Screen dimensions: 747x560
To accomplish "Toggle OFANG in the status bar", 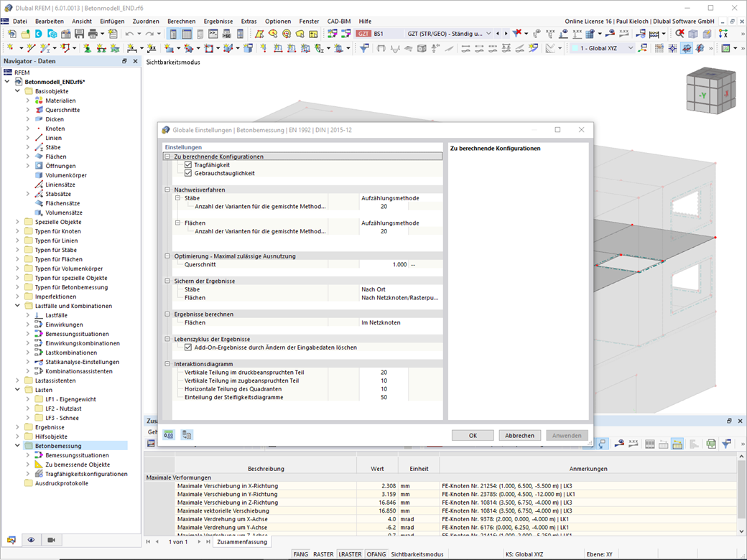I will (376, 554).
